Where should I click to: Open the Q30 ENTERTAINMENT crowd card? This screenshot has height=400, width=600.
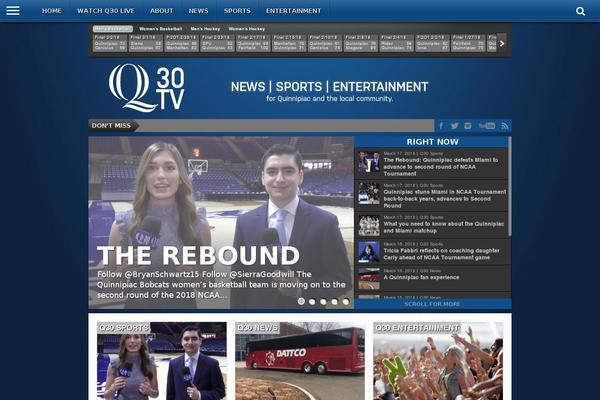438,361
